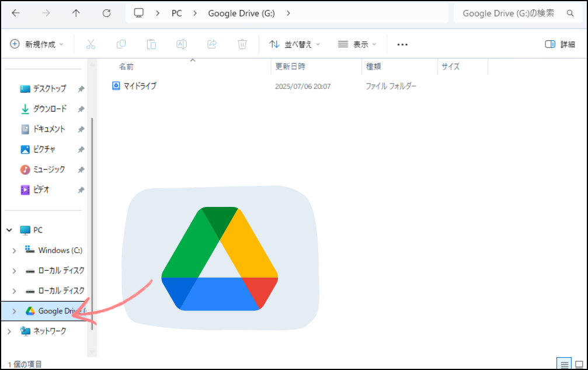The height and width of the screenshot is (370, 588).
Task: Open ビデオ in the sidebar
Action: [41, 189]
